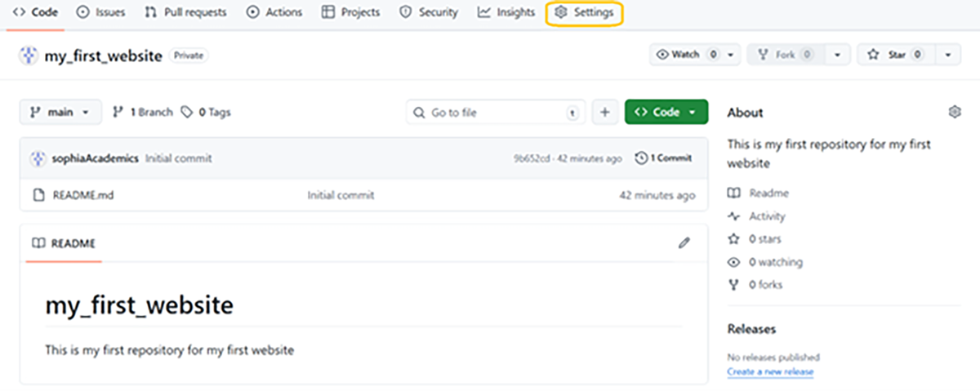View the 1 Commit history link
Screen dimensions: 980x391
663,158
